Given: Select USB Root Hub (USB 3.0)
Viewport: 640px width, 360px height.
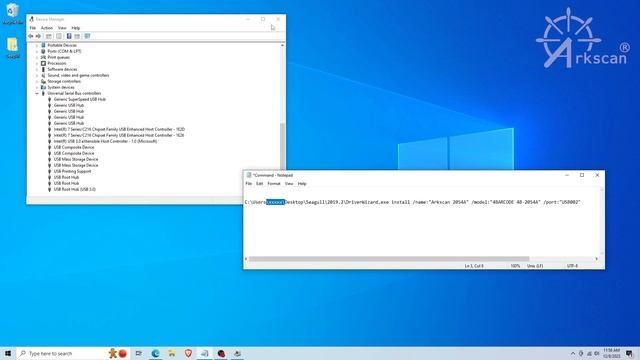Looking at the screenshot, I should (75, 189).
